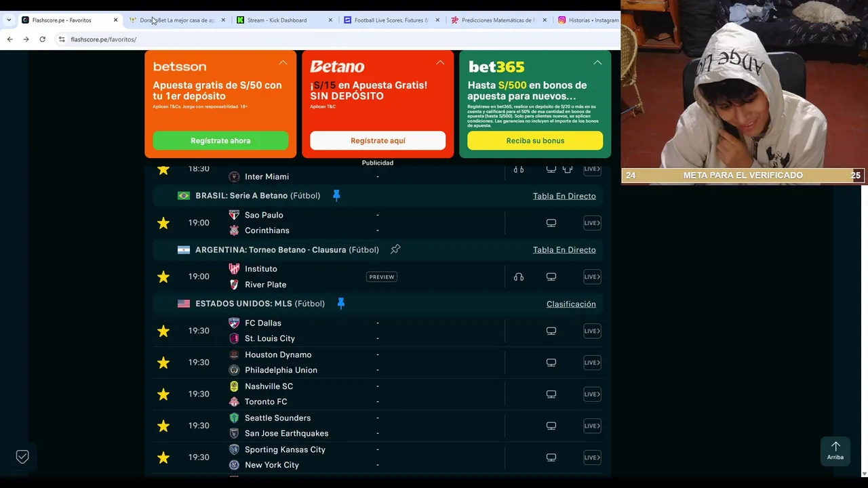The image size is (868, 488).
Task: Click the Argentina flag icon
Action: click(x=184, y=249)
